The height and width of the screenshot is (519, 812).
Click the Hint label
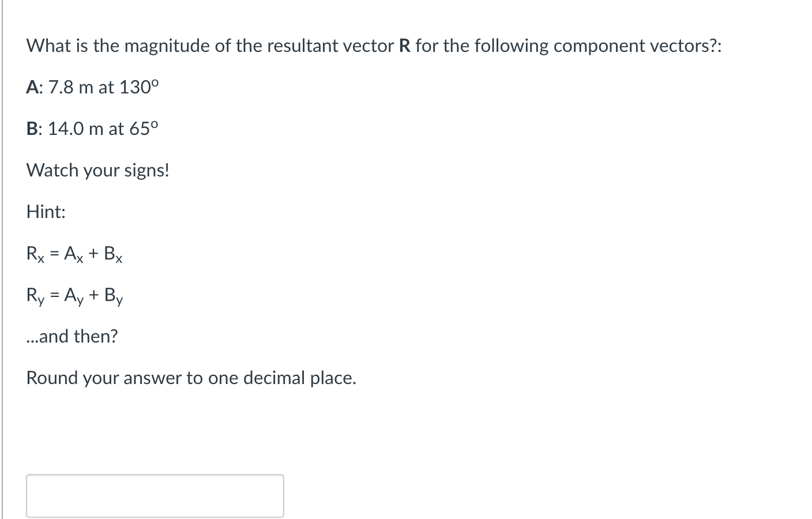point(45,212)
